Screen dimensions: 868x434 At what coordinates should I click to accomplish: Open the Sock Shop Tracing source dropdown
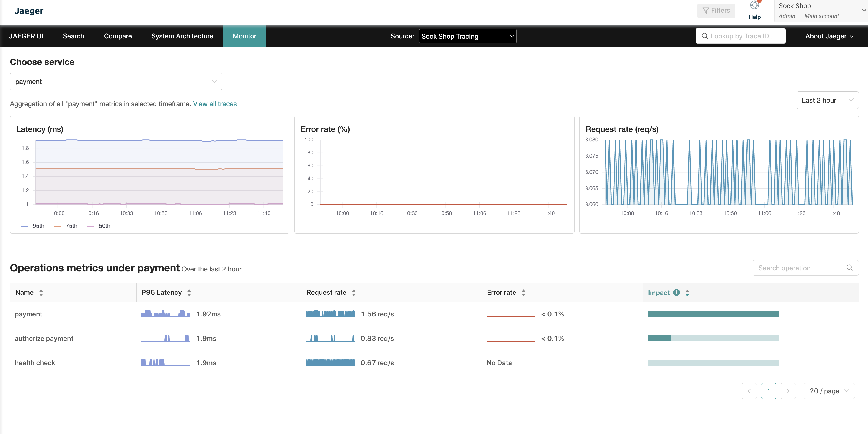click(x=467, y=36)
